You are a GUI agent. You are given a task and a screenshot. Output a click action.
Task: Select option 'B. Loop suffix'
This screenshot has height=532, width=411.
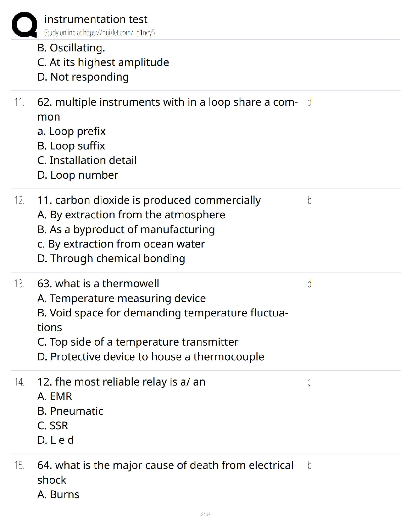coord(71,146)
